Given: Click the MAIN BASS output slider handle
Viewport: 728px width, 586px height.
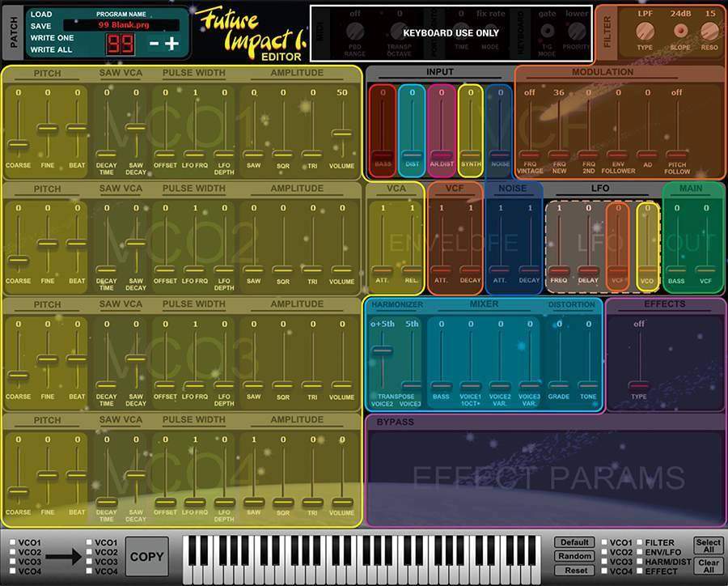Looking at the screenshot, I should [676, 270].
